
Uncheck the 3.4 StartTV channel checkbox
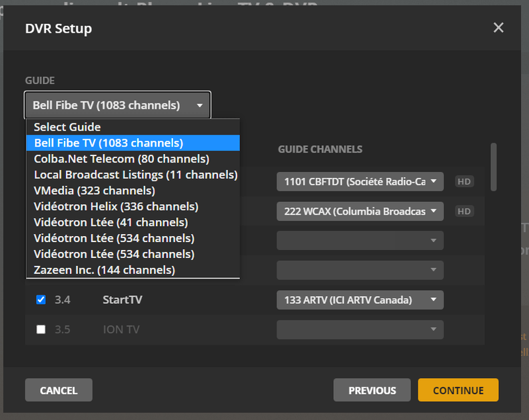pos(41,299)
